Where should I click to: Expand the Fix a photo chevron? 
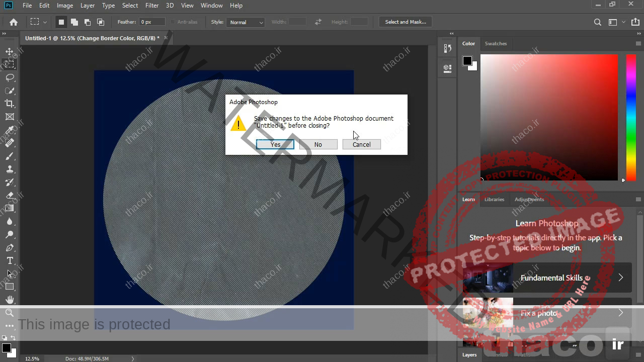click(620, 313)
